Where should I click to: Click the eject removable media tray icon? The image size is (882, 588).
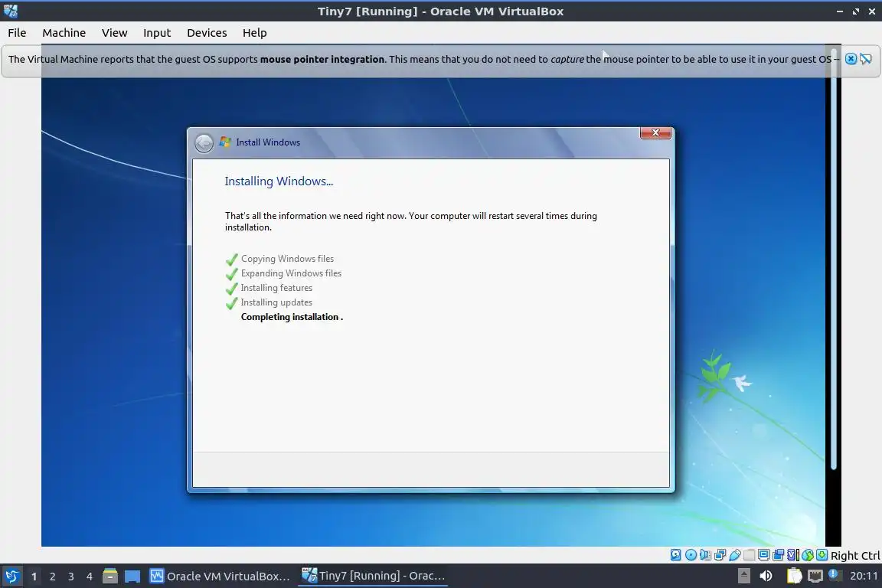pos(744,576)
